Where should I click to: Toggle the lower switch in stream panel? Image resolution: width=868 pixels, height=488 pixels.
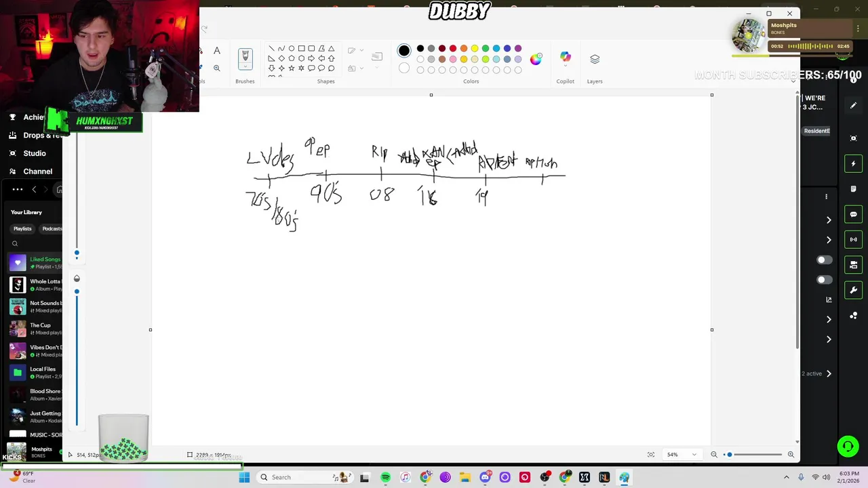tap(825, 279)
